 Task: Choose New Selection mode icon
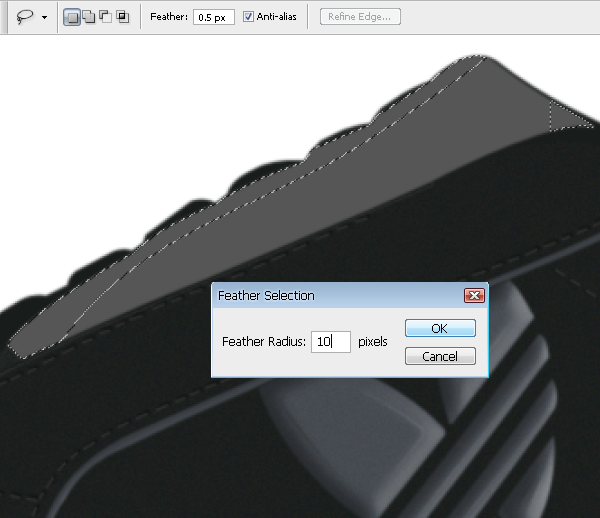click(72, 17)
